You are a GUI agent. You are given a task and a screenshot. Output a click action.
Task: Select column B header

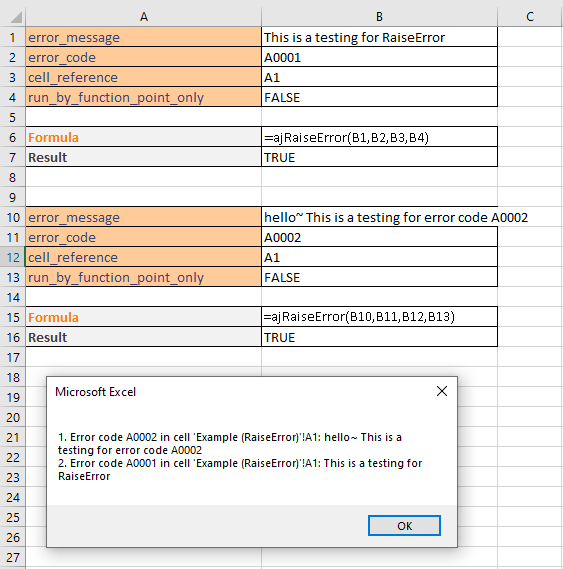(x=379, y=17)
